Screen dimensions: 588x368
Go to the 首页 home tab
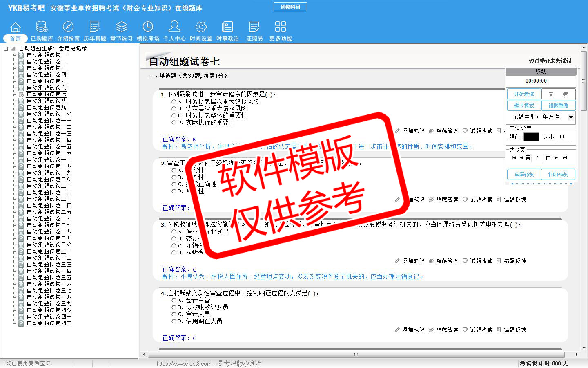click(16, 38)
